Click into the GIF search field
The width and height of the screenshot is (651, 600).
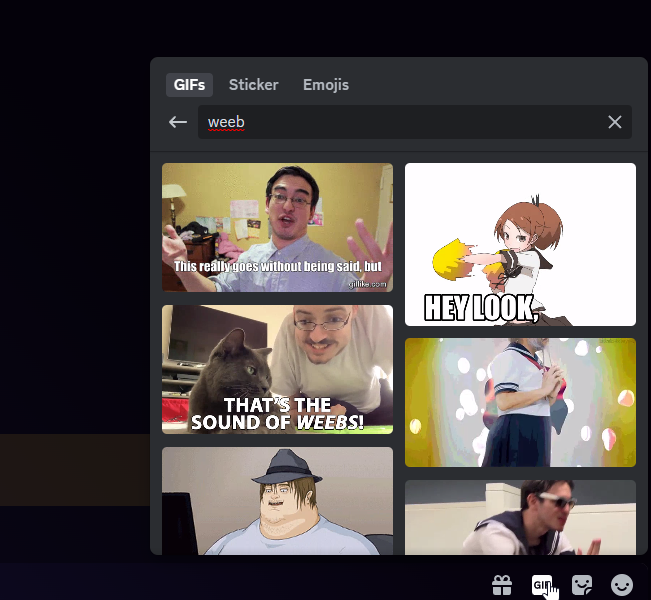pyautogui.click(x=400, y=122)
